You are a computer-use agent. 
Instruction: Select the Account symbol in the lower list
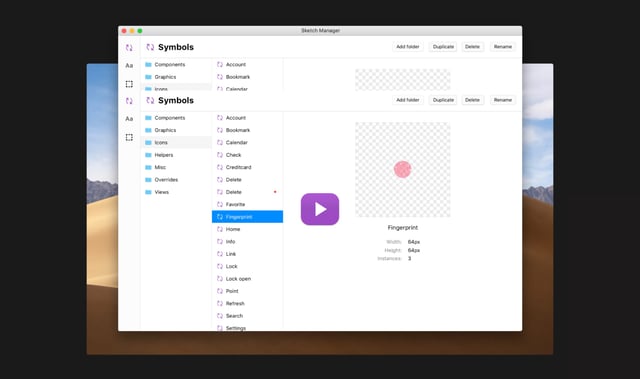click(x=247, y=118)
